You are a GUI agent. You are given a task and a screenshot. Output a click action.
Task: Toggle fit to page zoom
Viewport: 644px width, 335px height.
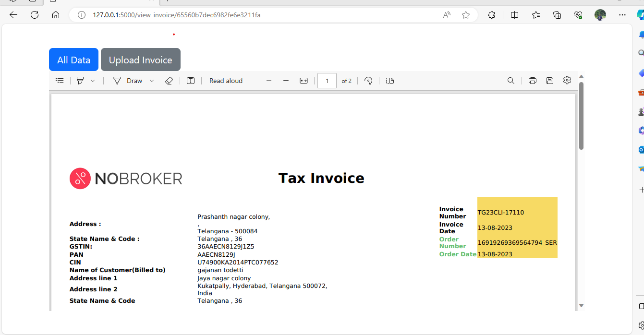[x=304, y=80]
